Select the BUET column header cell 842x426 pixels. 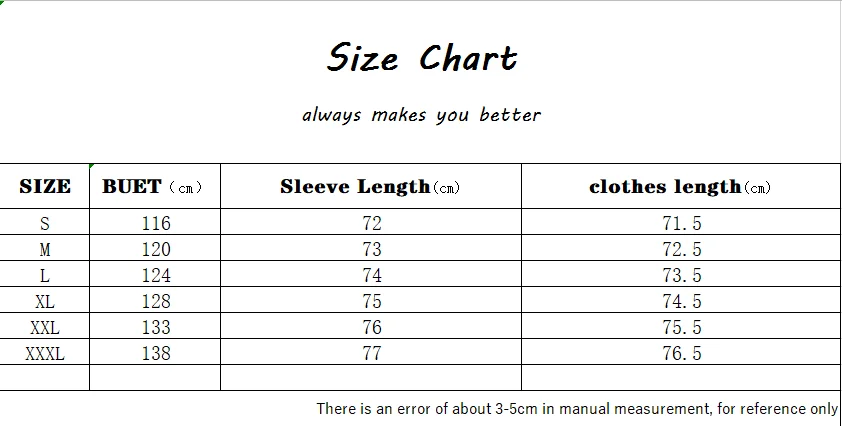[x=154, y=187]
